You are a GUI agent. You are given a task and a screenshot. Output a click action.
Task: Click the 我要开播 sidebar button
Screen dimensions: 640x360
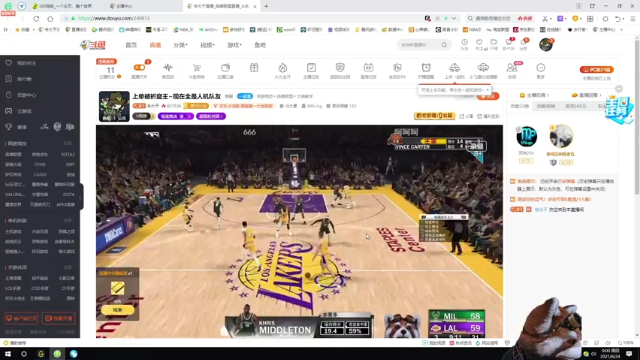click(59, 318)
